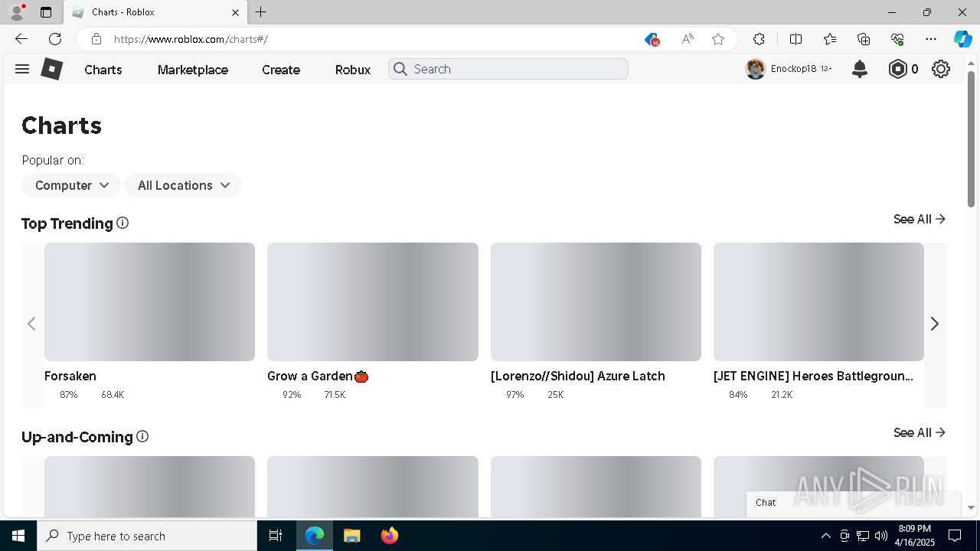Advance Top Trending carousel right arrow
This screenshot has width=980, height=551.
click(x=934, y=324)
